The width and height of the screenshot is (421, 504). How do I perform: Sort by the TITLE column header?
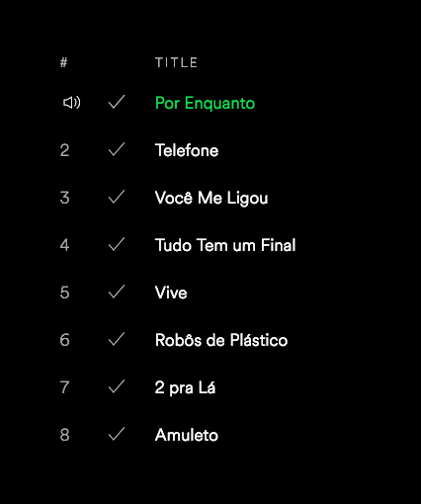[x=176, y=62]
